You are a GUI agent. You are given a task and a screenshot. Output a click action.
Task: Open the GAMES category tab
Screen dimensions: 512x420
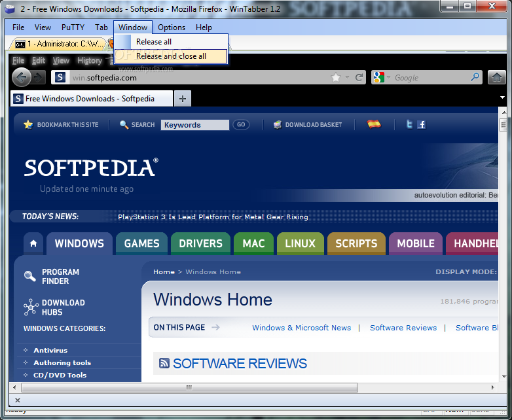tap(141, 243)
